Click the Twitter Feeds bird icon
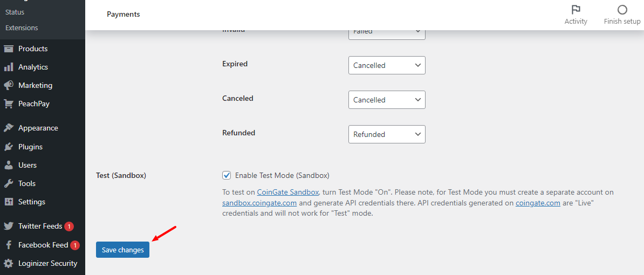 9,226
